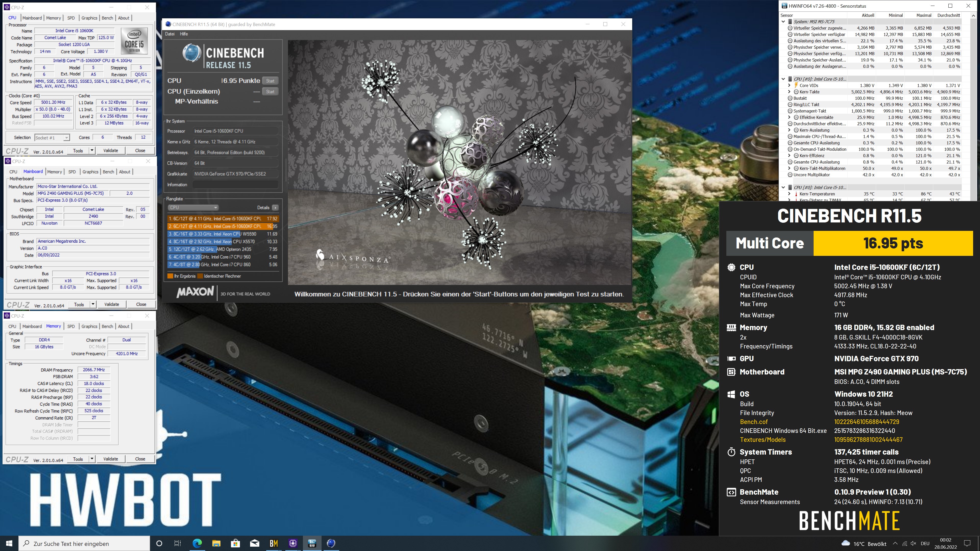
Task: Switch to SPD tab in CPU-Z Mainboard window
Action: pyautogui.click(x=72, y=172)
